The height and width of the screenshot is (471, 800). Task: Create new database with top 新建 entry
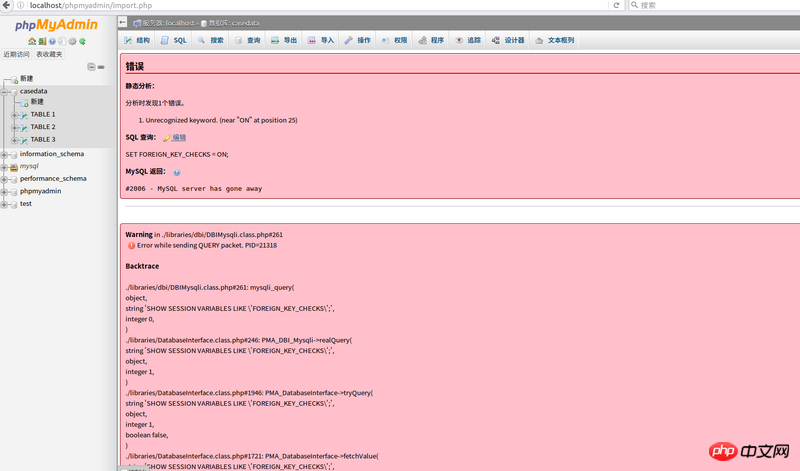tap(27, 79)
